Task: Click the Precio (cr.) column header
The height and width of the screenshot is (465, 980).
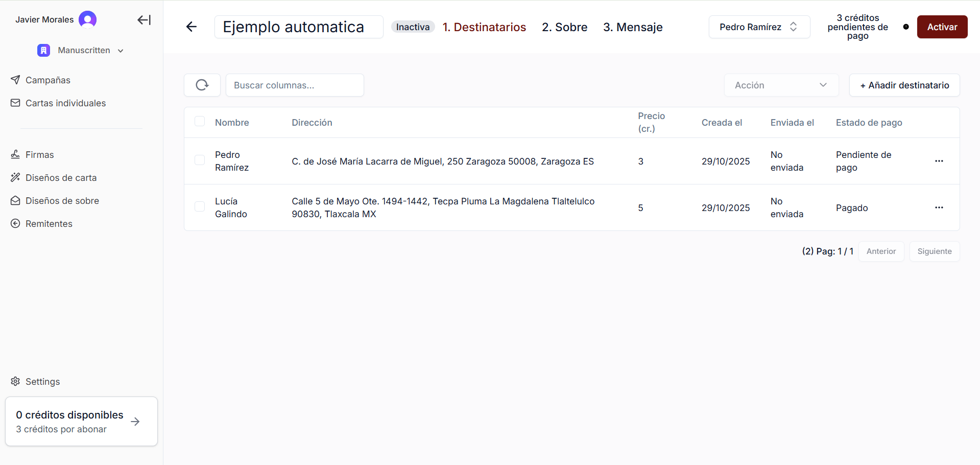Action: (651, 122)
